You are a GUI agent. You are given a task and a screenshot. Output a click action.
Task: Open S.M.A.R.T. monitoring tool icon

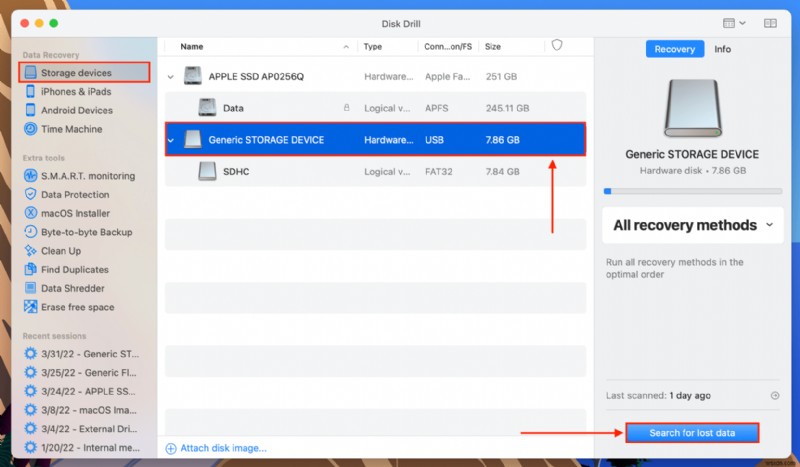point(31,176)
